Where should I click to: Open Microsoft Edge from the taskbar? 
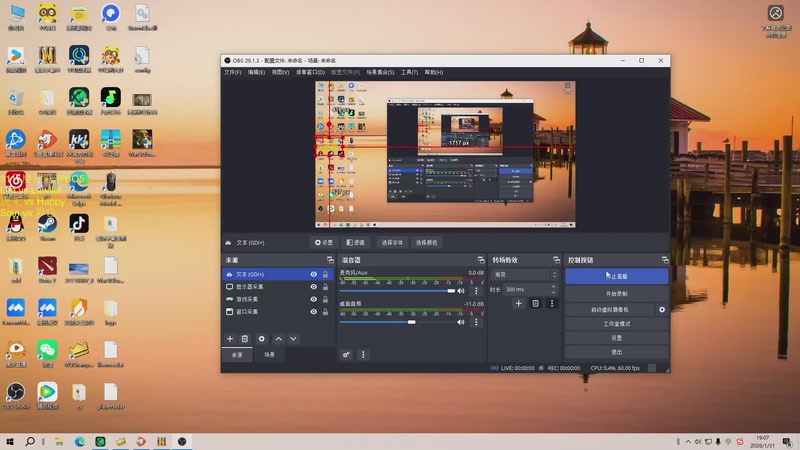point(80,441)
